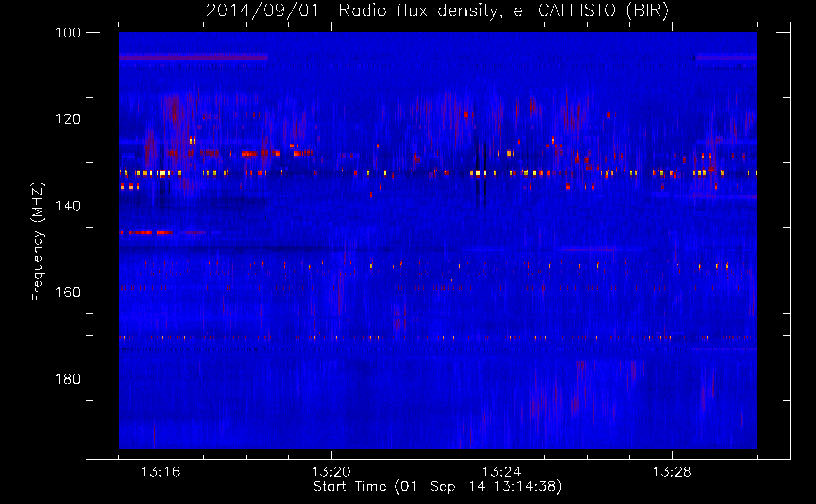This screenshot has height=504, width=816.
Task: Click the frequency tick label 100
Action: pos(67,33)
